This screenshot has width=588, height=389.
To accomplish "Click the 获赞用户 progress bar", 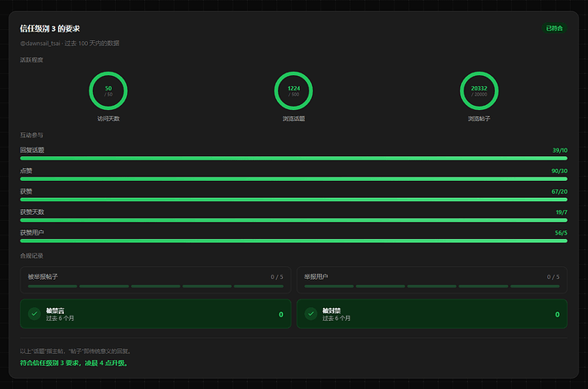I will tap(294, 241).
